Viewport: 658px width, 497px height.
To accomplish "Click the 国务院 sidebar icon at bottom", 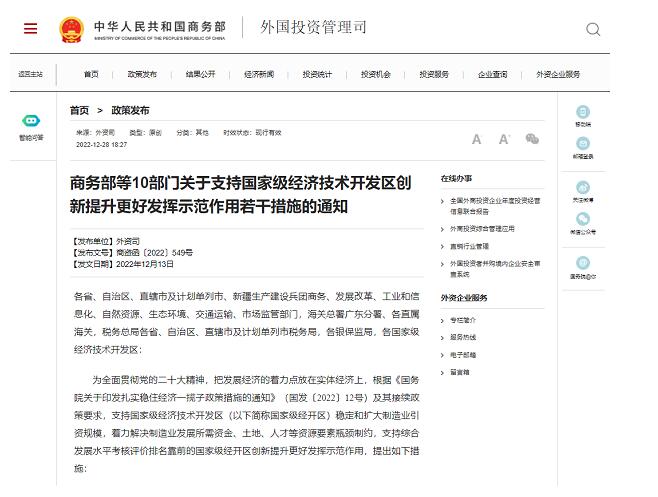I will click(582, 265).
